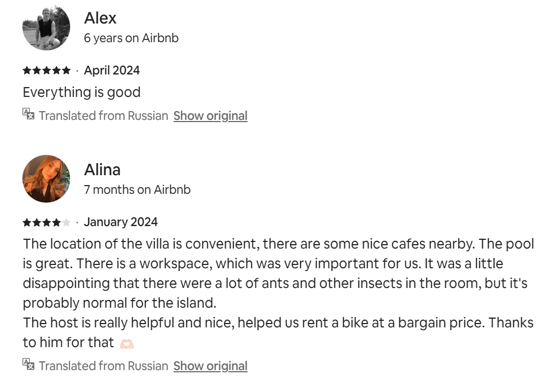Show original Russian text of Alex's review

210,116
